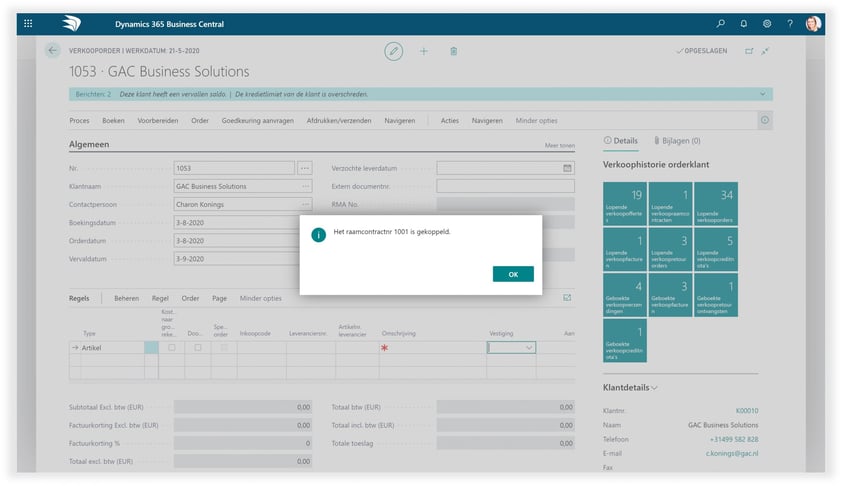This screenshot has width=842, height=486.
Task: Open the Proces menu
Action: click(x=79, y=121)
